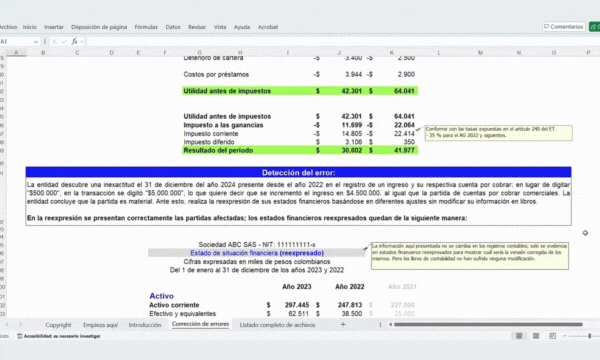Click the insert function fx icon

(x=74, y=41)
